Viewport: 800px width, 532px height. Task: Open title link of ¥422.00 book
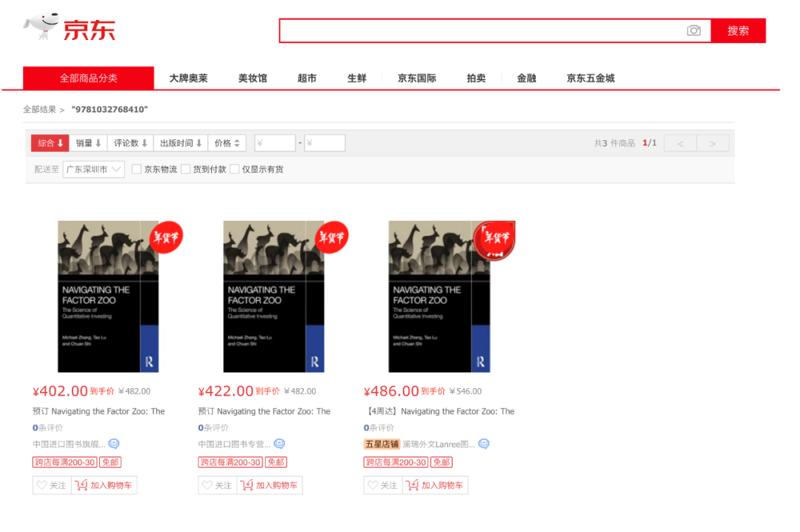(264, 411)
